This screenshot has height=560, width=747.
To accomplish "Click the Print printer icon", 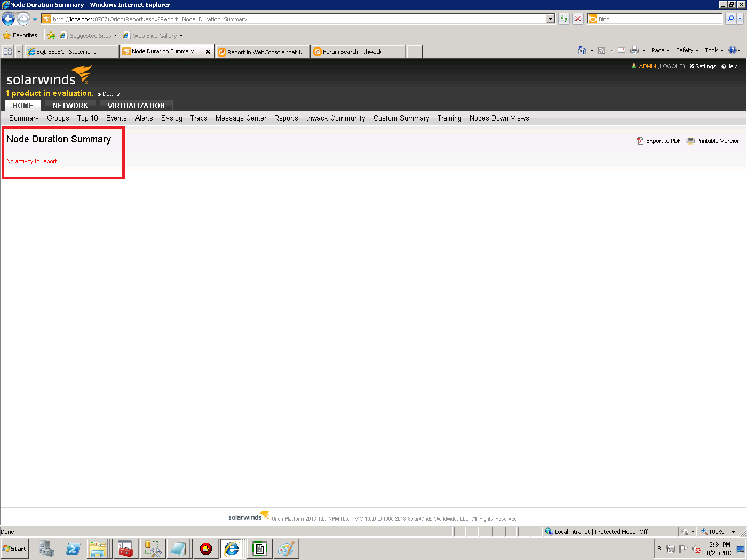I will pos(634,50).
